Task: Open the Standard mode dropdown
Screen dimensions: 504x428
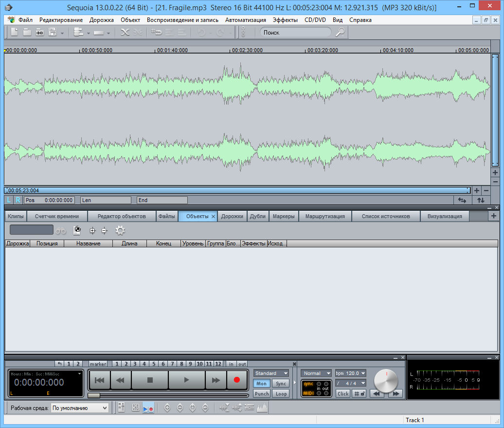Action: click(271, 373)
